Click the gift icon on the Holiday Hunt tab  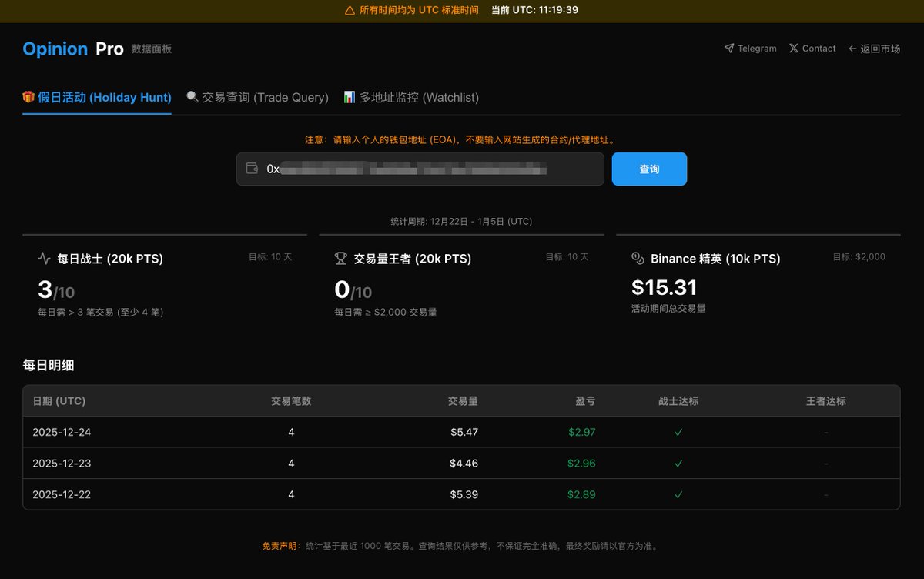pos(28,97)
